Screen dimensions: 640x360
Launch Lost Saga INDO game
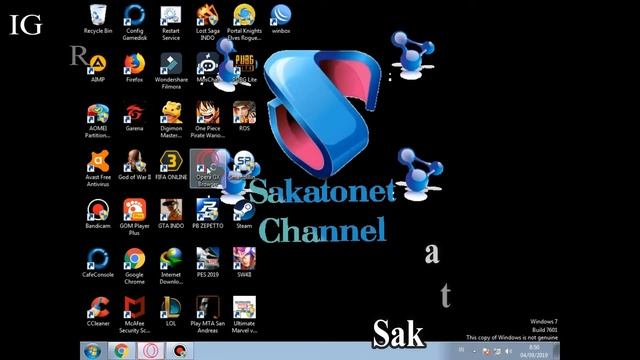click(x=207, y=22)
